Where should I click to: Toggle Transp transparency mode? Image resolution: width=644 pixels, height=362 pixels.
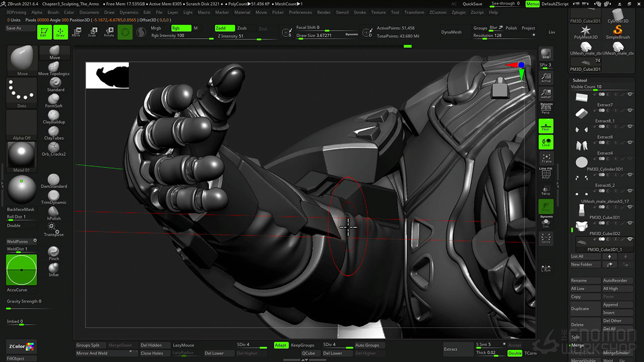pos(546,190)
